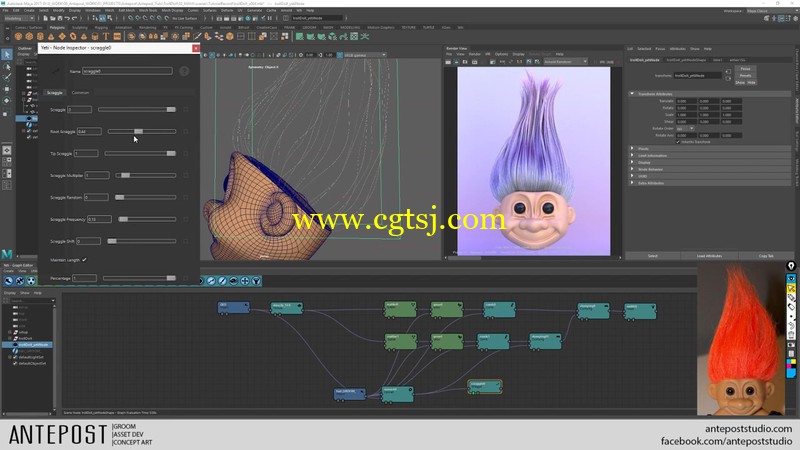Open the Options menu in Render View

point(501,54)
